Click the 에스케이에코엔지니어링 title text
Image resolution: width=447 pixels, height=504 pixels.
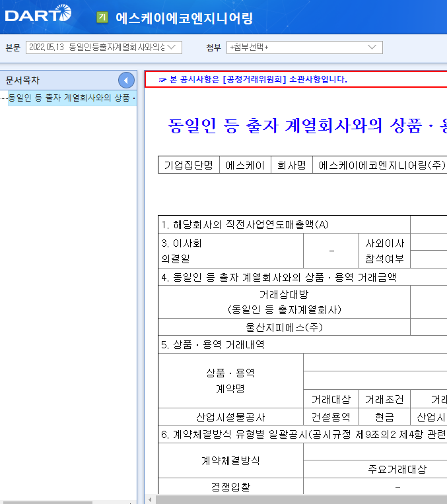(184, 18)
